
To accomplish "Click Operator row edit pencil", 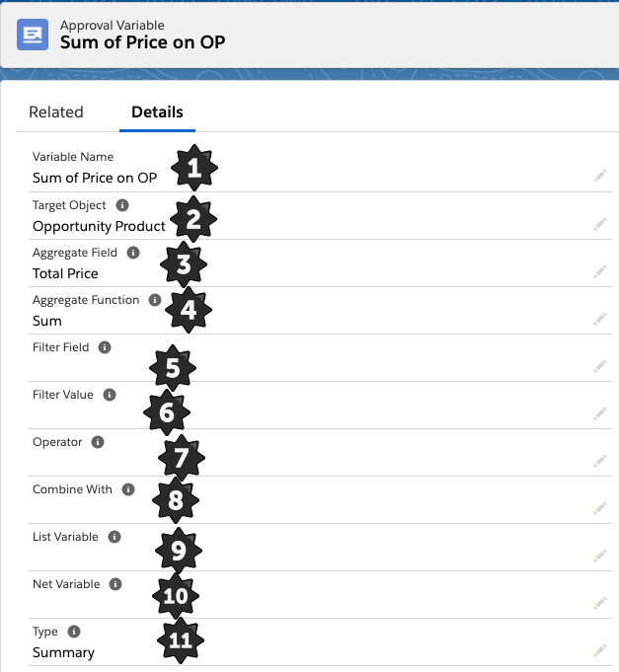I will point(599,461).
